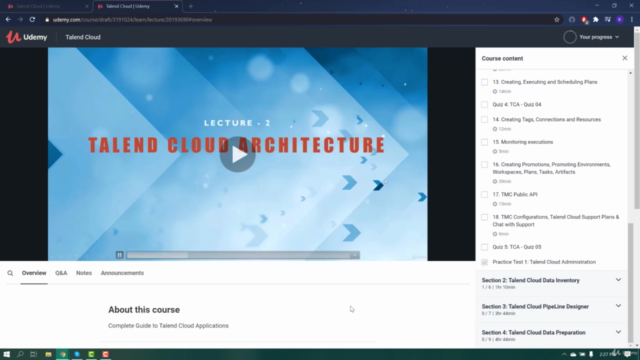
Task: Open lecture 13 Creating, Executing and Scheduling Plans
Action: tap(545, 82)
